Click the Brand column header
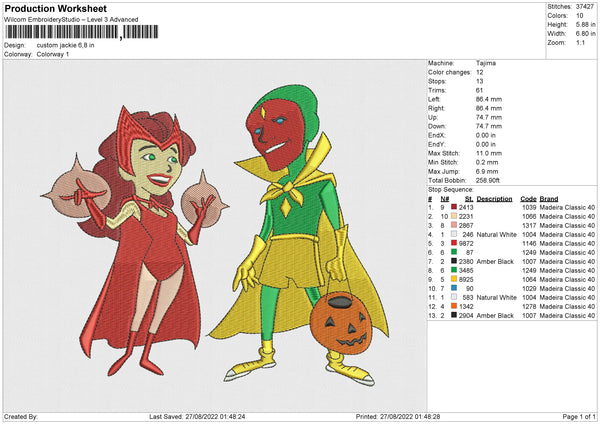 point(549,198)
